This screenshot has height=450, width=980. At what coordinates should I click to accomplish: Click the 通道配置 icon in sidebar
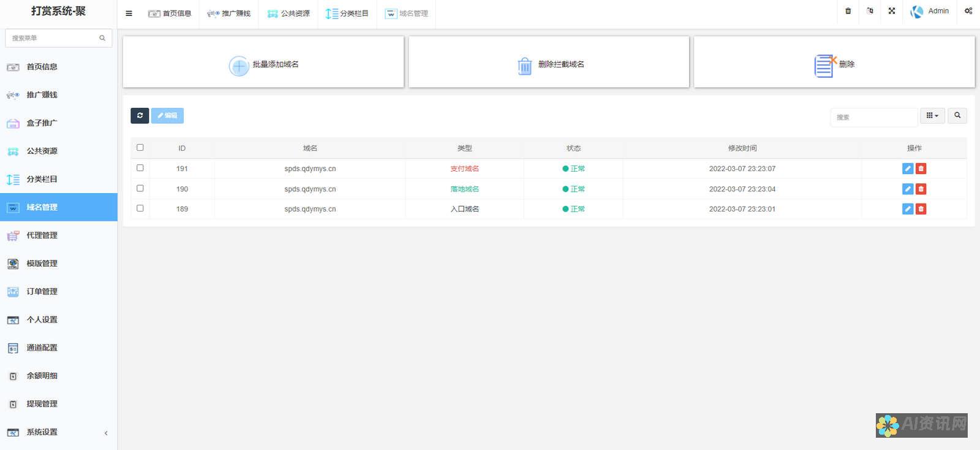pyautogui.click(x=13, y=348)
